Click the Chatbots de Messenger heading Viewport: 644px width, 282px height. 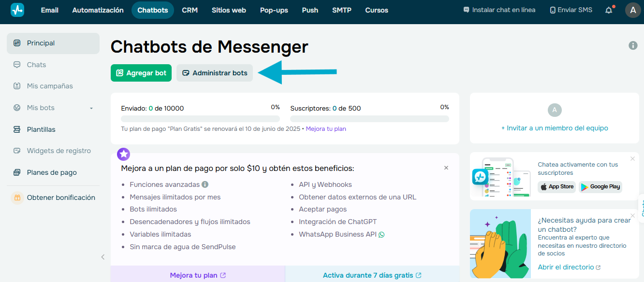tap(209, 47)
